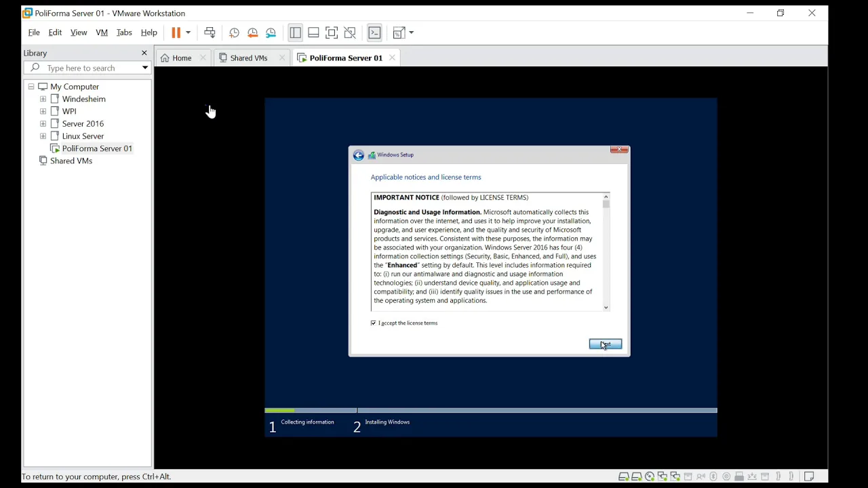Viewport: 868px width, 488px height.
Task: Pause the virtual machine with the orange pause icon
Action: pos(176,33)
